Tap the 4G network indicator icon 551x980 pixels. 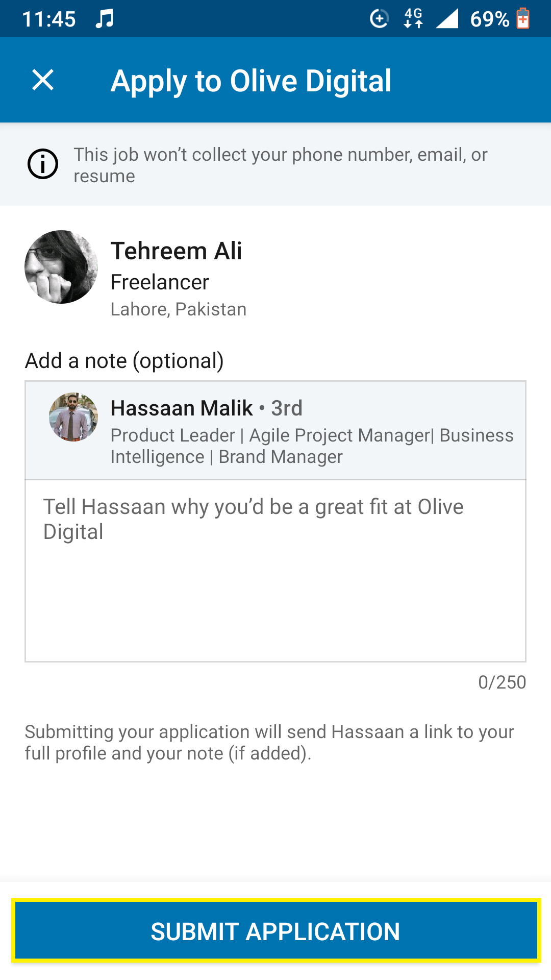pos(413,19)
